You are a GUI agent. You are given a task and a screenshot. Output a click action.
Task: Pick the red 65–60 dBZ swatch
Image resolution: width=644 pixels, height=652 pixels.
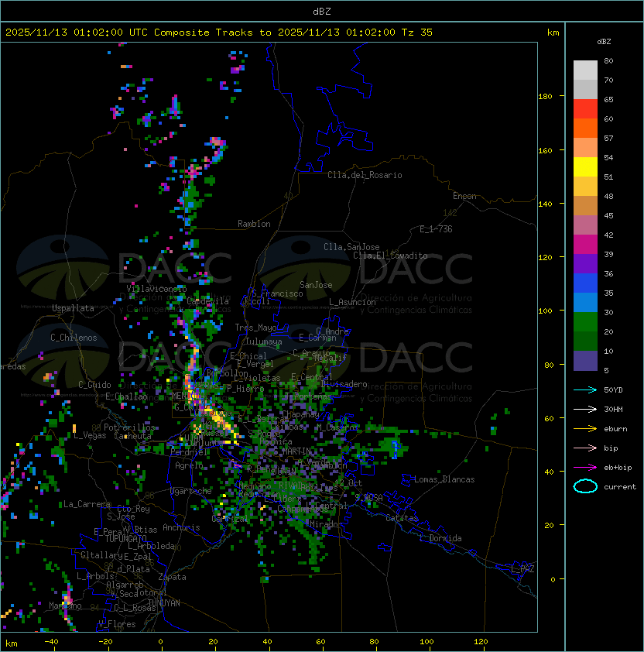point(585,108)
